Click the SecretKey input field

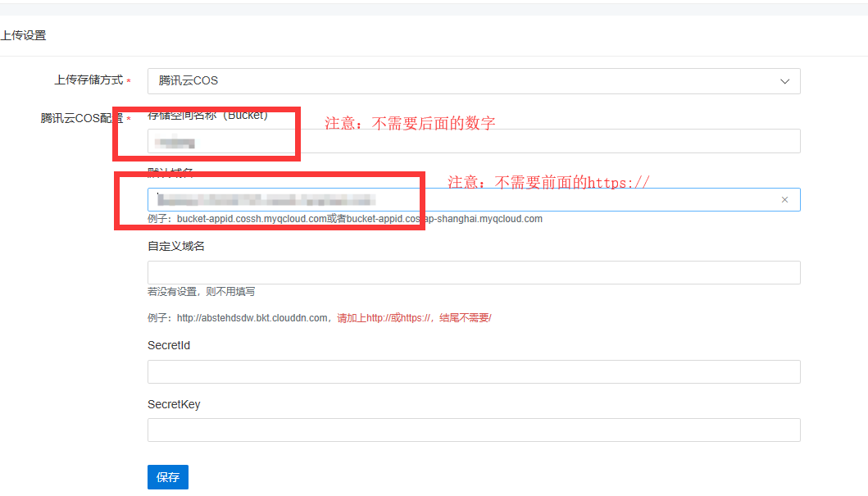click(x=474, y=430)
